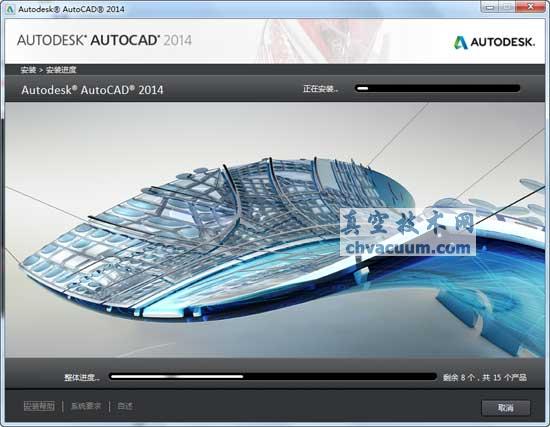The height and width of the screenshot is (427, 550).
Task: Click the 安装 > 安装进度 breadcrumb text
Action: point(48,70)
